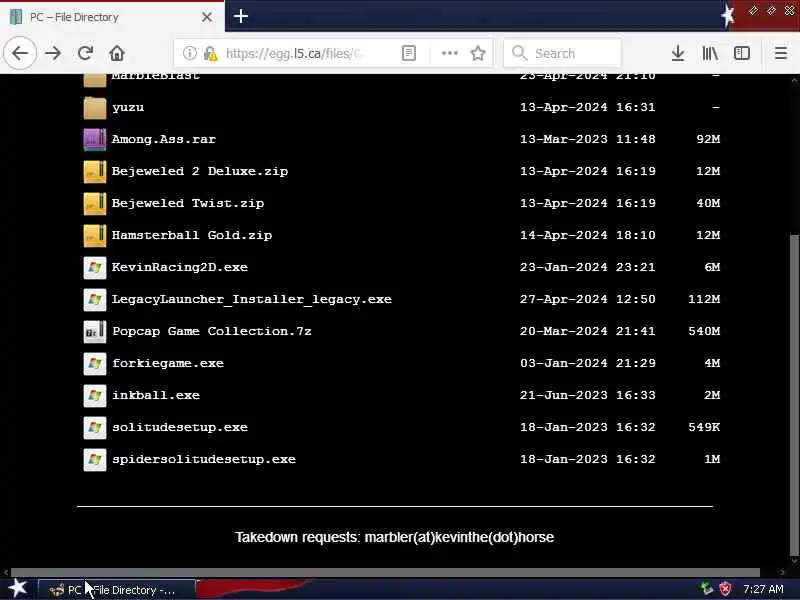Click the solitudesetup.exe file icon
The height and width of the screenshot is (600, 800).
pyautogui.click(x=95, y=428)
